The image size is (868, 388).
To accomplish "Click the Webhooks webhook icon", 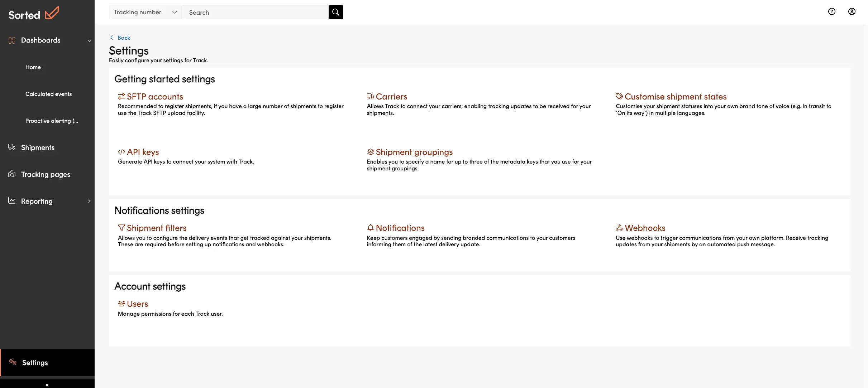I will click(x=619, y=228).
